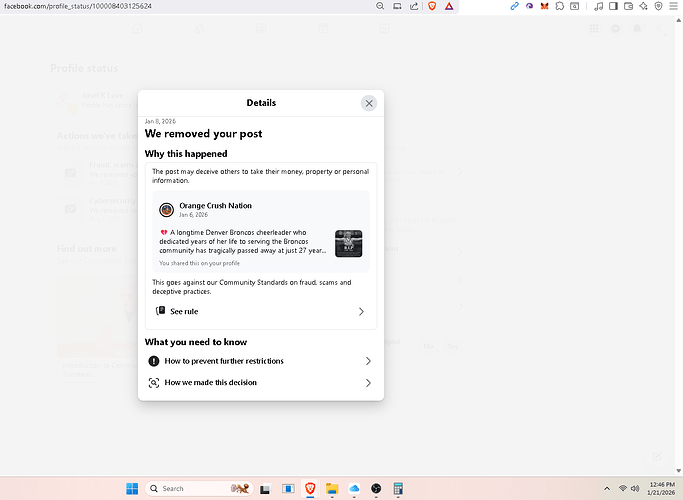Open the browser hamburger menu
This screenshot has height=500, width=683.
[x=674, y=6]
